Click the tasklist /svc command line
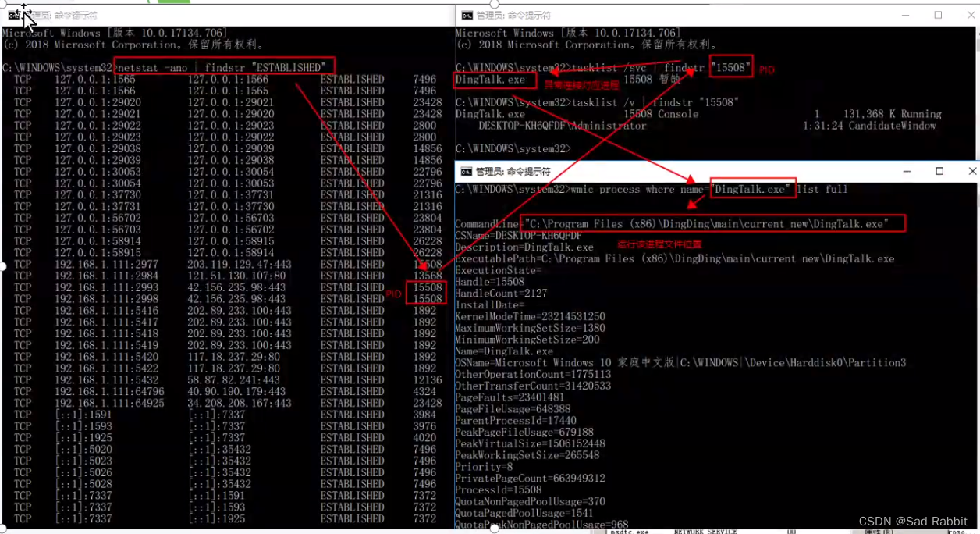This screenshot has width=980, height=534. pyautogui.click(x=661, y=68)
